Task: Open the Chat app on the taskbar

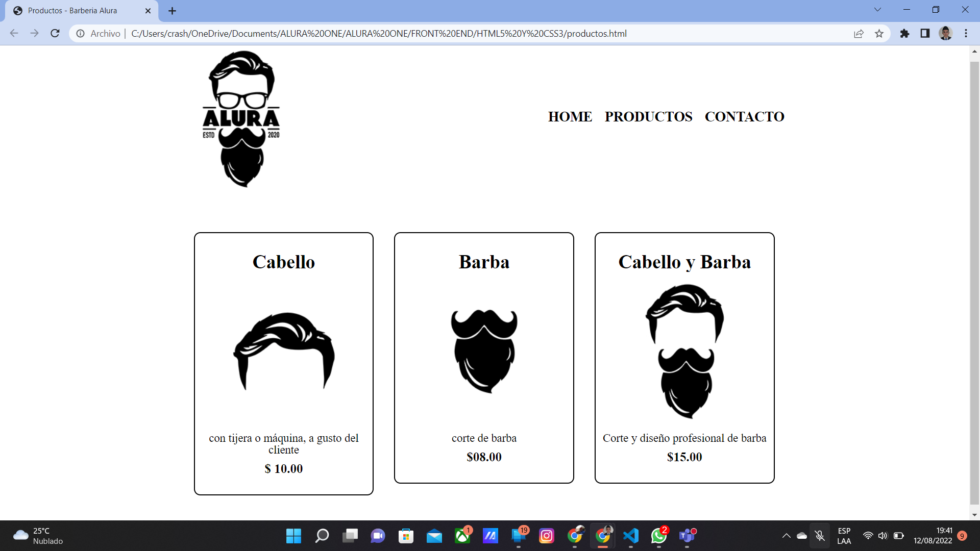Action: click(x=378, y=536)
